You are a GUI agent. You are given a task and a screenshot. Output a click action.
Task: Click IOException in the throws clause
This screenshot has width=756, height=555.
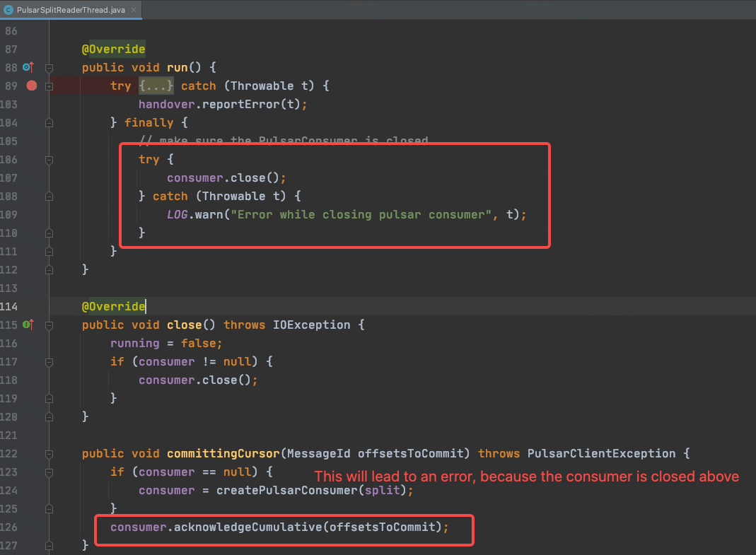(x=311, y=325)
